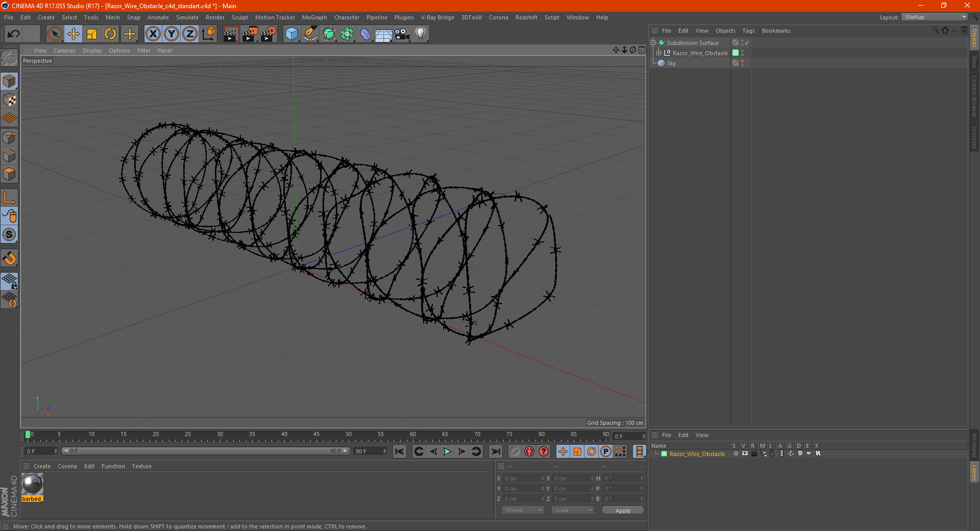Toggle Razor_Wire_Obstacle layer view visibility
Viewport: 980px width, 531px height.
tap(745, 453)
